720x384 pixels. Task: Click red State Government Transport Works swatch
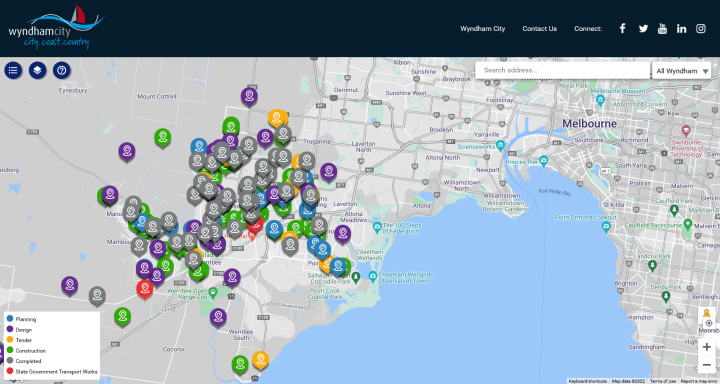[10, 371]
